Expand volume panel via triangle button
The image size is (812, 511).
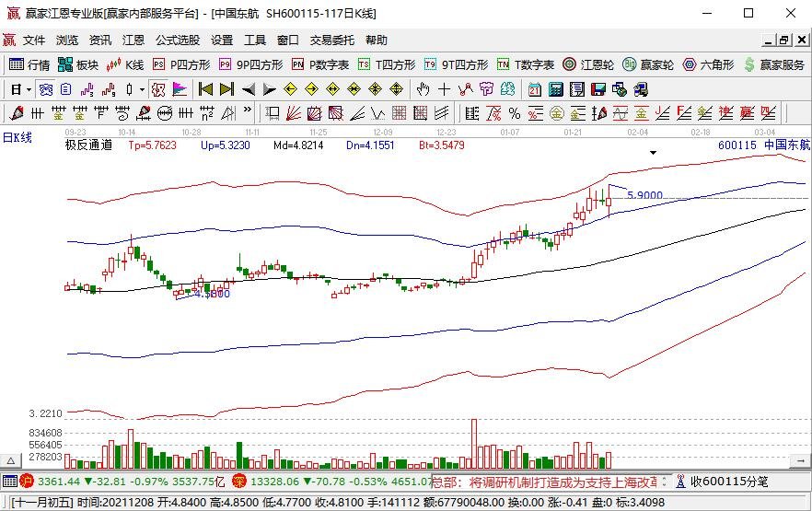(x=10, y=460)
